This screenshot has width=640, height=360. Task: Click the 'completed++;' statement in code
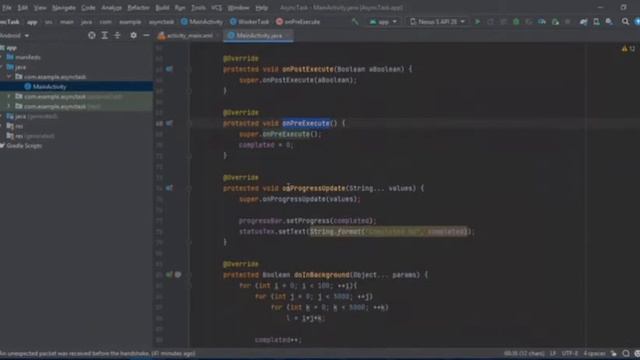pyautogui.click(x=278, y=340)
